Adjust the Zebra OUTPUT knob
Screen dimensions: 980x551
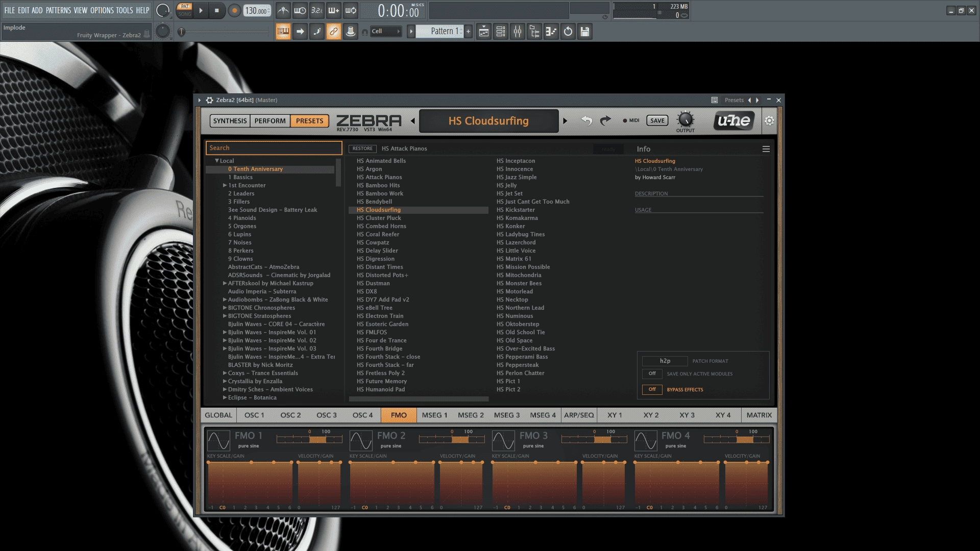pyautogui.click(x=685, y=119)
